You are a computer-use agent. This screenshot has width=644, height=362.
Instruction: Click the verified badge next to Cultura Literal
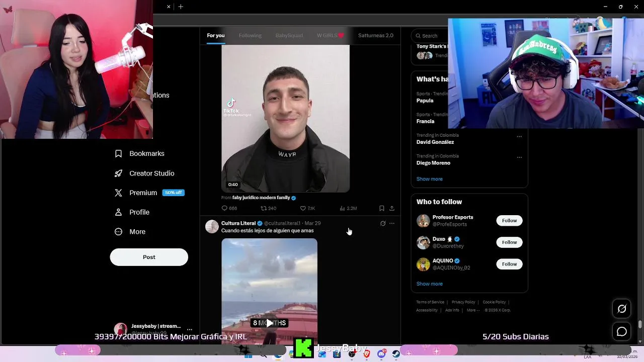(260, 223)
